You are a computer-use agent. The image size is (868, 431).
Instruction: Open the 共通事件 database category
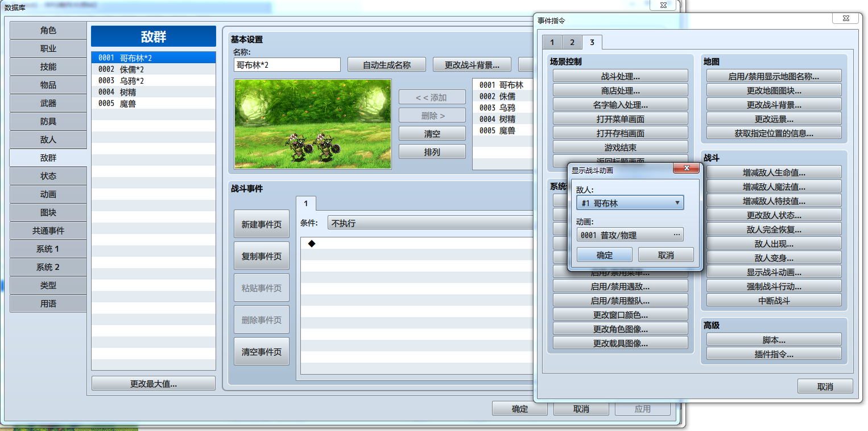pyautogui.click(x=48, y=231)
